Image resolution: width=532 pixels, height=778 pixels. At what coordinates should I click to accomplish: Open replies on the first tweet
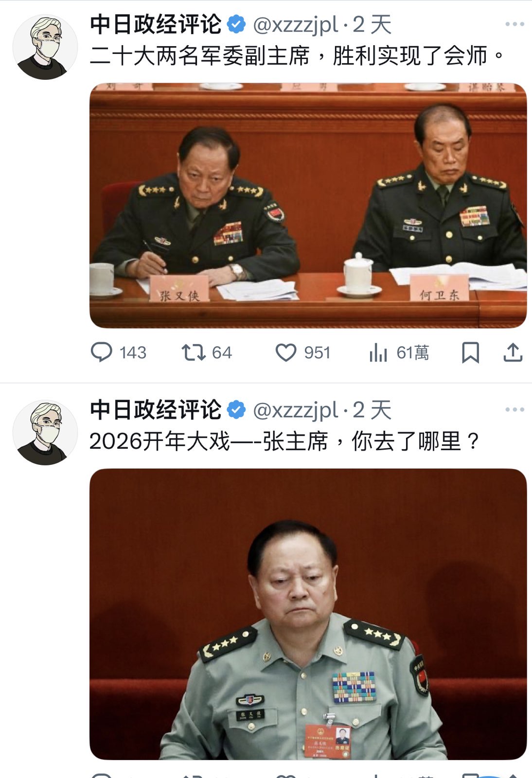tap(118, 353)
